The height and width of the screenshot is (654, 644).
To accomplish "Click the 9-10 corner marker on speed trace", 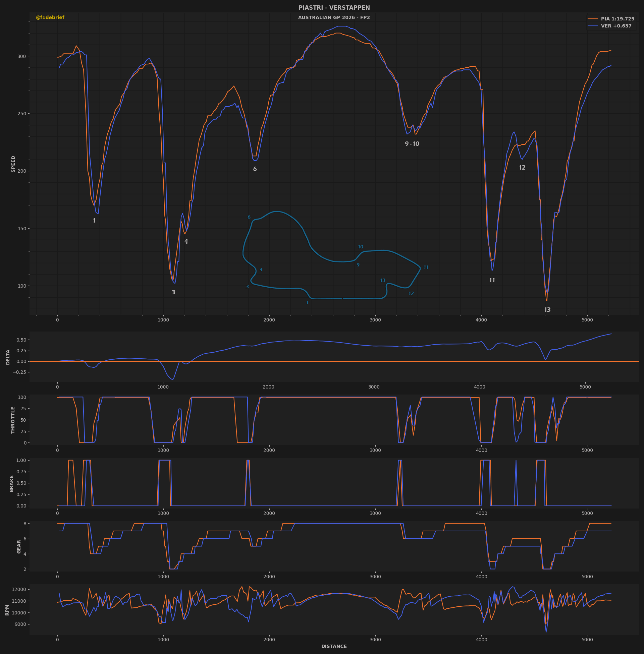I will (412, 144).
